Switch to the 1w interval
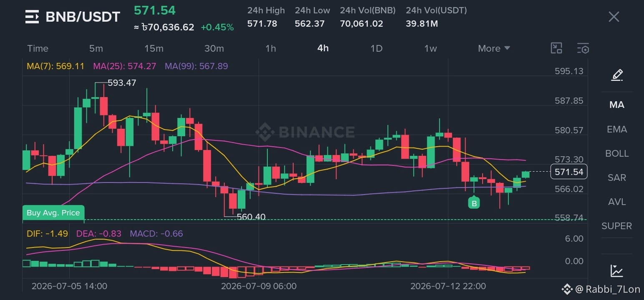This screenshot has width=644, height=300. coord(430,48)
